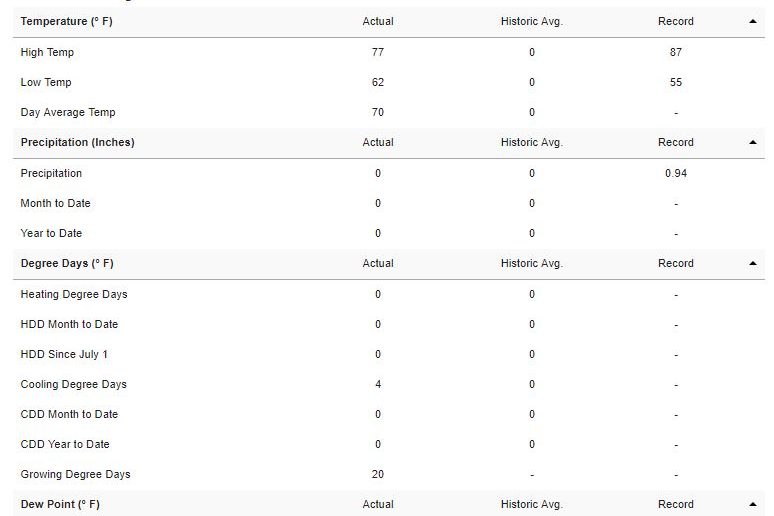Click Actual column header in Temperature section
The height and width of the screenshot is (516, 774).
378,21
